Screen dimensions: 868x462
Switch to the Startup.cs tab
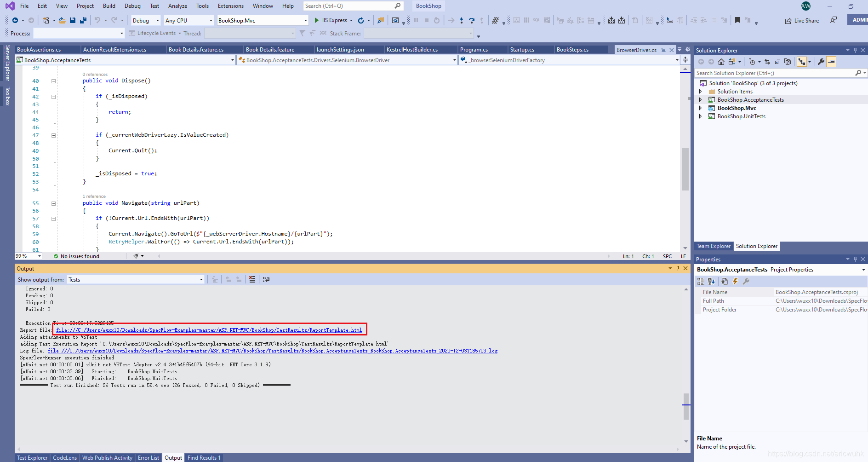(x=522, y=50)
